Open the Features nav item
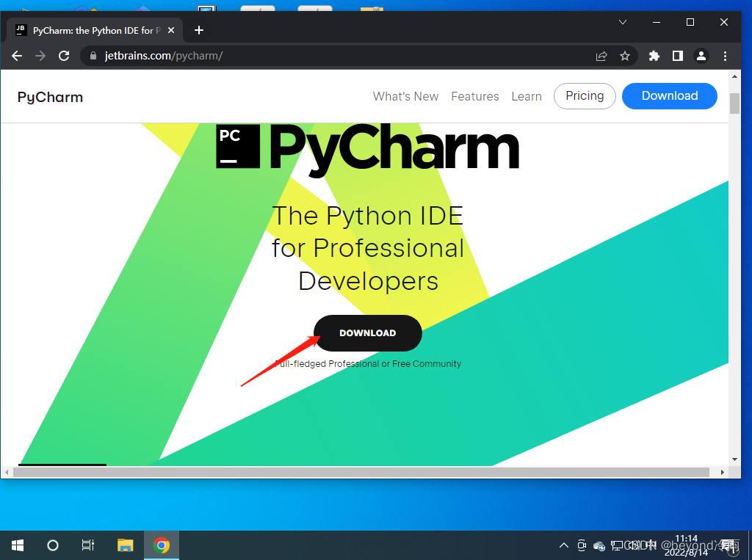This screenshot has width=752, height=560. pos(475,96)
